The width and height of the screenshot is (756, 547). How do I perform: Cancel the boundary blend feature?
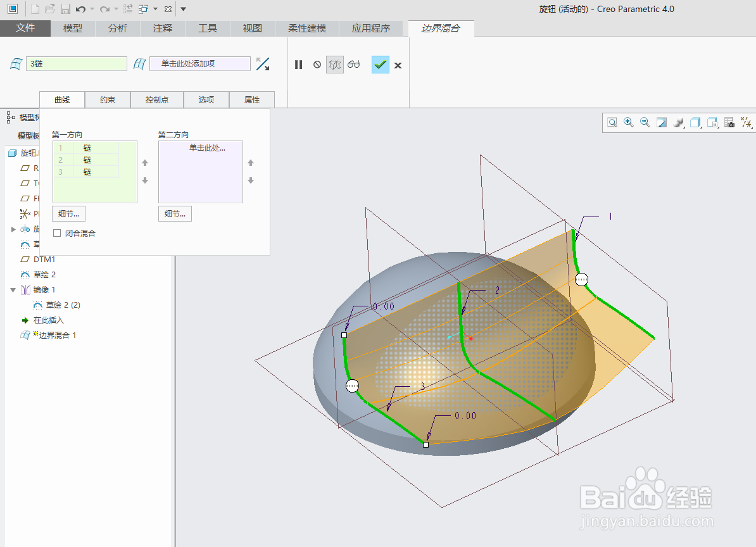398,65
